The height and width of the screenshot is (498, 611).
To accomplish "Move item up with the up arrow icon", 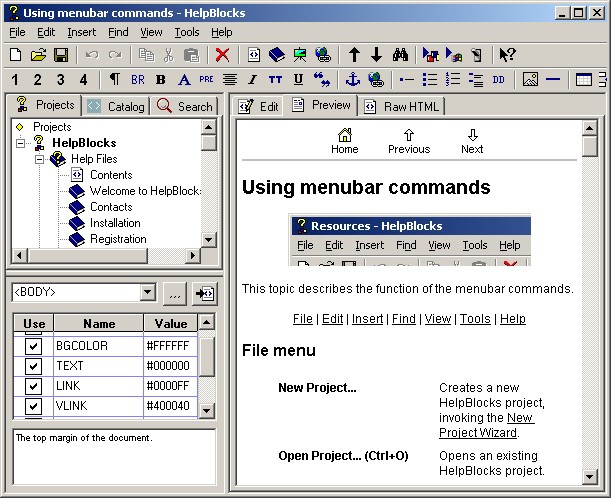I will pos(354,55).
